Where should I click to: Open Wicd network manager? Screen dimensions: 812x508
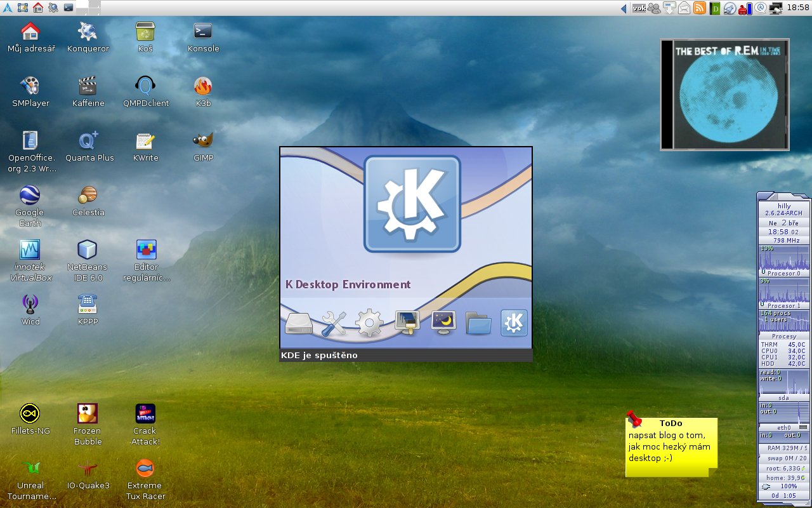pyautogui.click(x=30, y=310)
